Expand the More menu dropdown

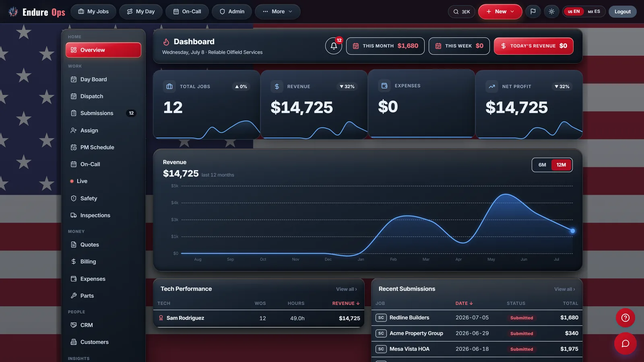tap(277, 12)
